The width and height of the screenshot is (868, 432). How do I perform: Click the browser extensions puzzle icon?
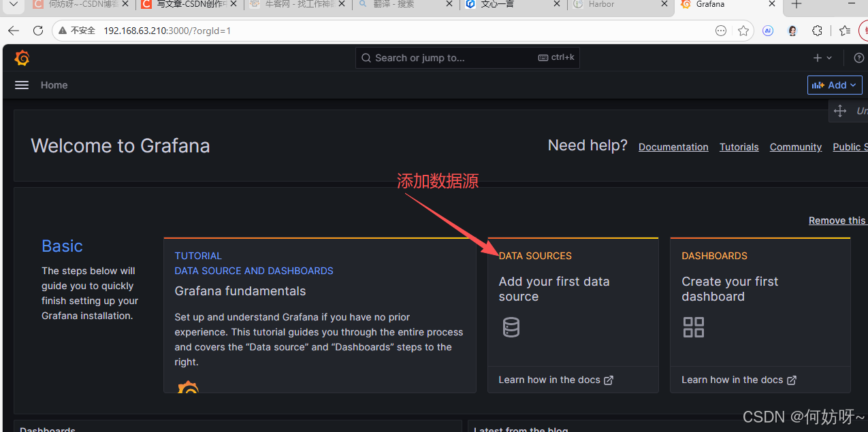coord(818,31)
